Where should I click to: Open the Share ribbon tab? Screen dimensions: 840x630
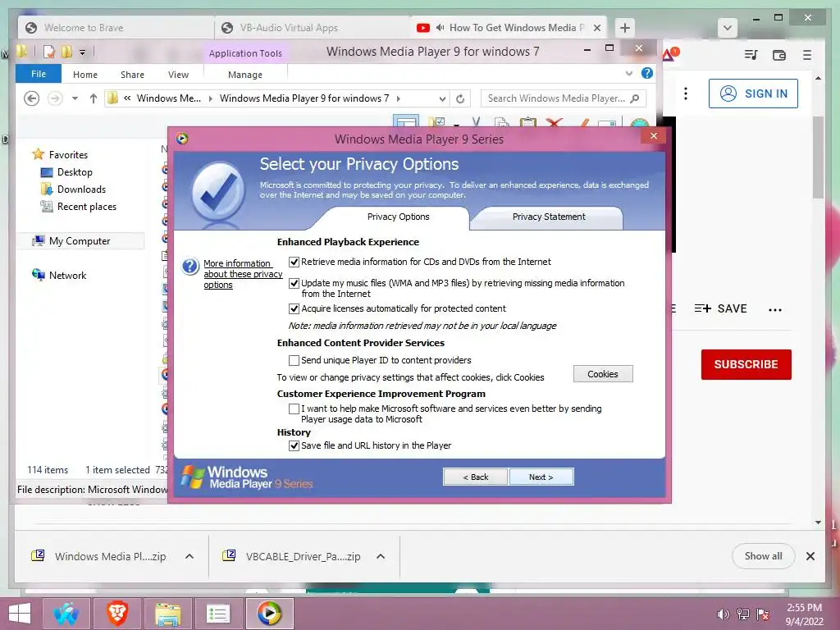coord(132,75)
